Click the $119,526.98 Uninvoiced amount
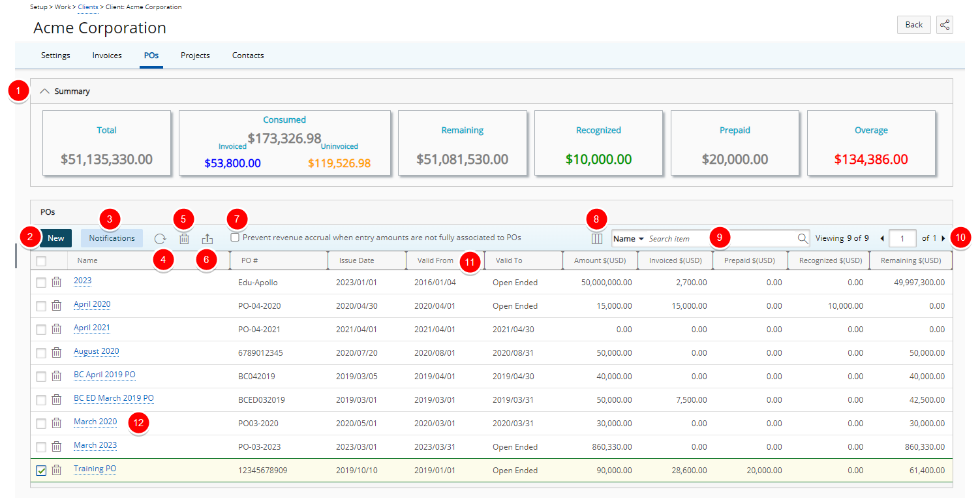This screenshot has width=980, height=498. (339, 163)
